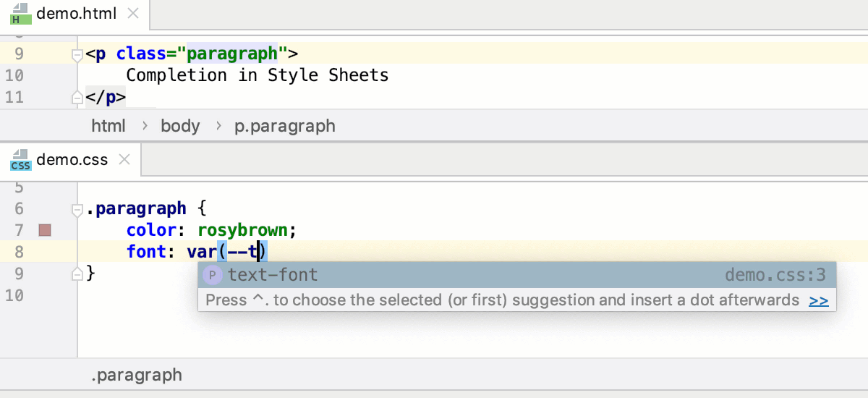Switch to the demo.html tab
Image resolution: width=868 pixels, height=398 pixels.
tap(76, 14)
